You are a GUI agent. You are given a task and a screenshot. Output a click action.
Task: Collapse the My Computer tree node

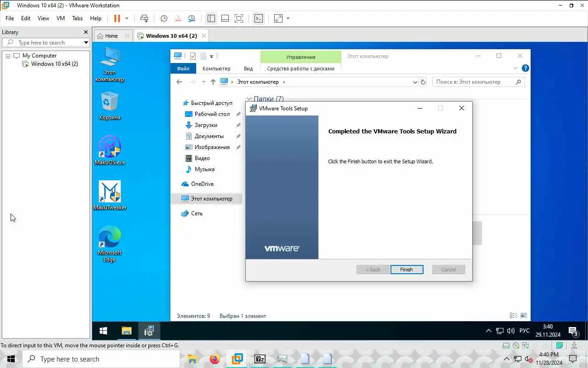[8, 56]
